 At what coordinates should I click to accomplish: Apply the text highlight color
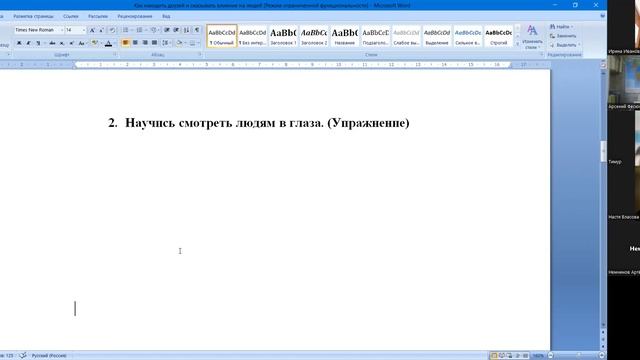click(95, 43)
